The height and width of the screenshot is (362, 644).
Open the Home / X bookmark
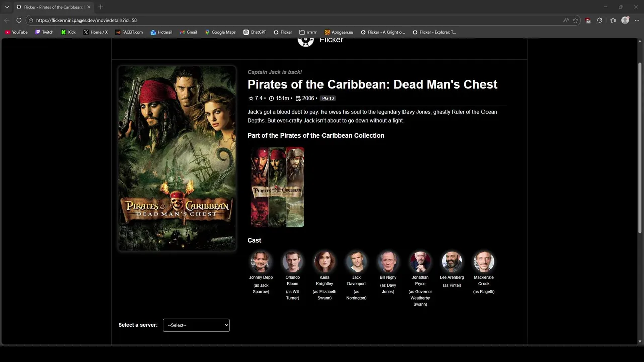[95, 32]
